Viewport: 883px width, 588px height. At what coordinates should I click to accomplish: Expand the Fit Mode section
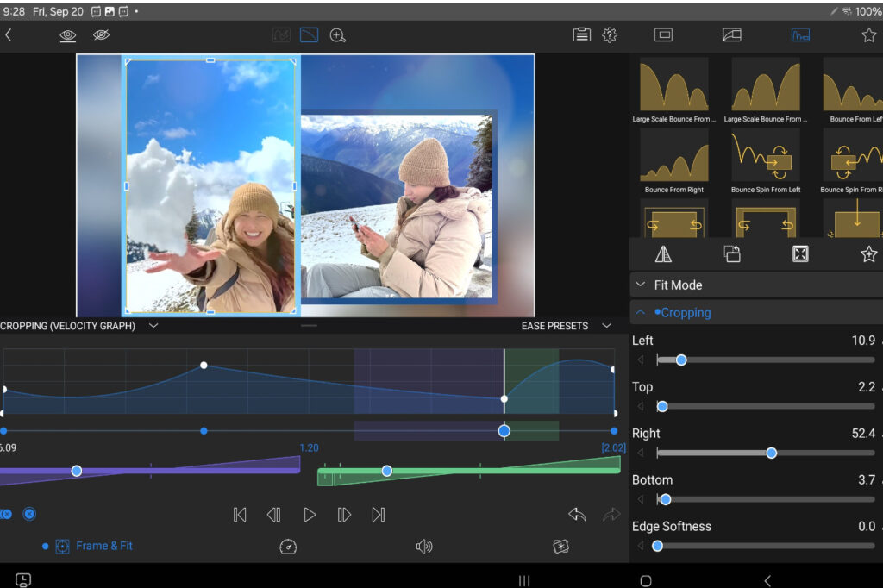(x=756, y=285)
